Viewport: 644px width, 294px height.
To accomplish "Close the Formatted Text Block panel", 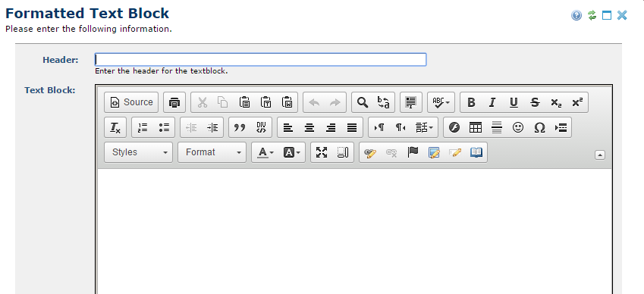I will (622, 16).
